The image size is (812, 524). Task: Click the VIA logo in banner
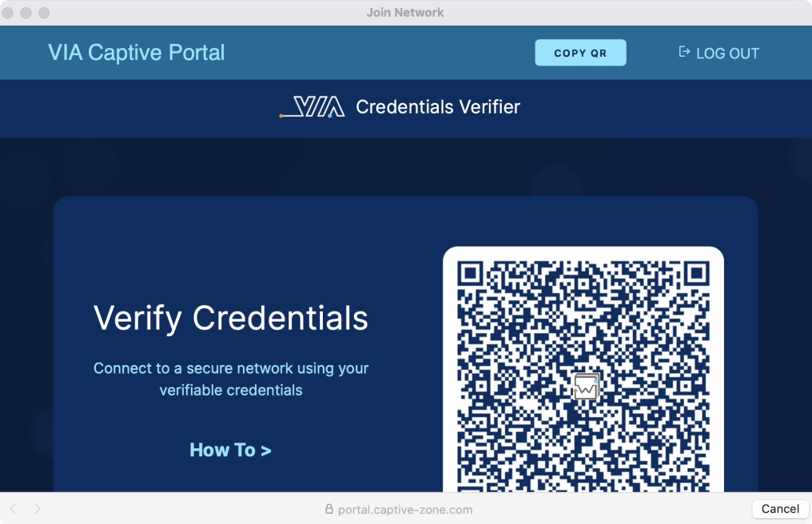pos(312,107)
